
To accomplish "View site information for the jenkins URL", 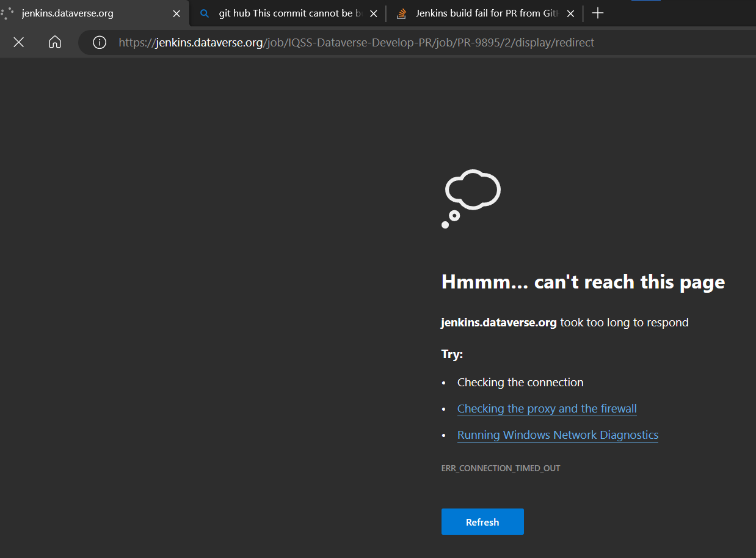I will click(x=100, y=42).
